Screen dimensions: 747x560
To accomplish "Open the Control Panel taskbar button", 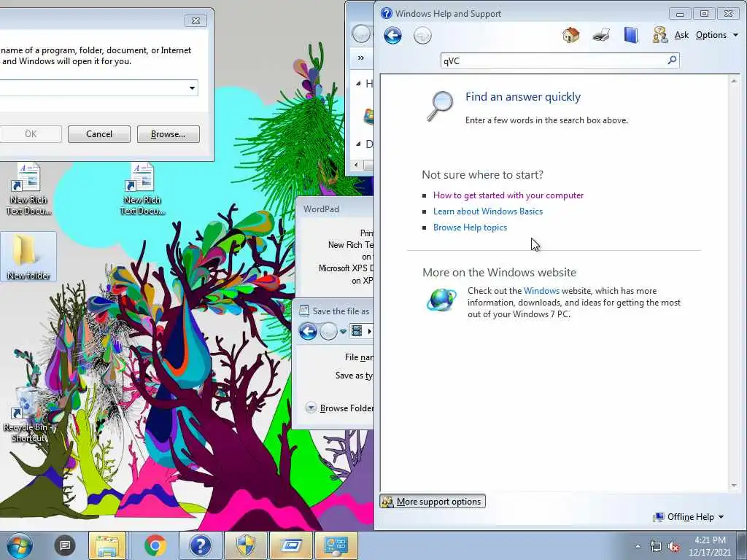I will click(336, 545).
